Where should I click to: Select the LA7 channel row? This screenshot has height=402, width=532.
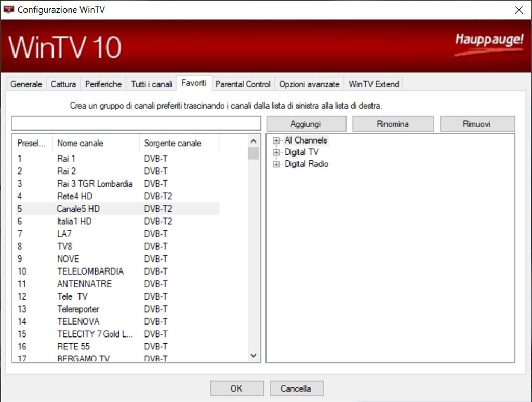coord(117,234)
